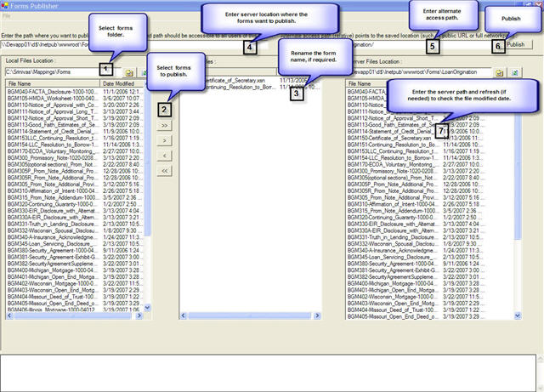
Task: Click the alternate access path field
Action: click(388, 44)
